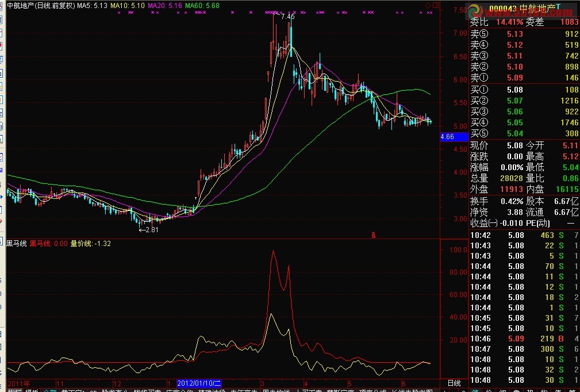Click the red $ annotation icon above indicator panel
Viewport: 580px width, 392px height.
[x=372, y=235]
